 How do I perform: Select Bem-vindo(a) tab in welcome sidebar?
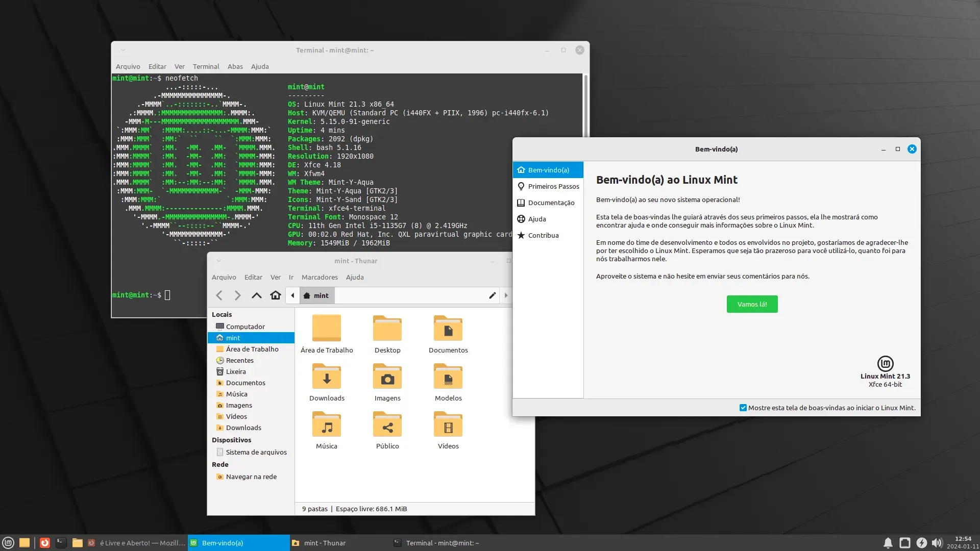click(x=548, y=170)
